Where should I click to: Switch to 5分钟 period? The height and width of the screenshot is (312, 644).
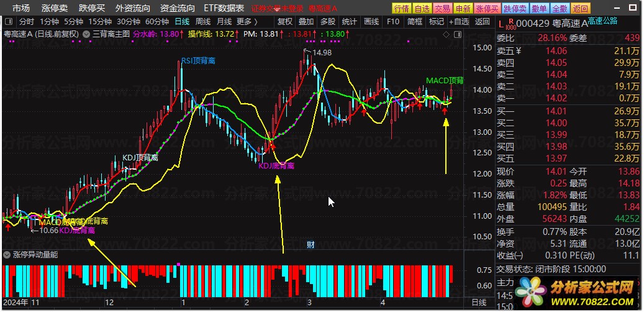73,22
